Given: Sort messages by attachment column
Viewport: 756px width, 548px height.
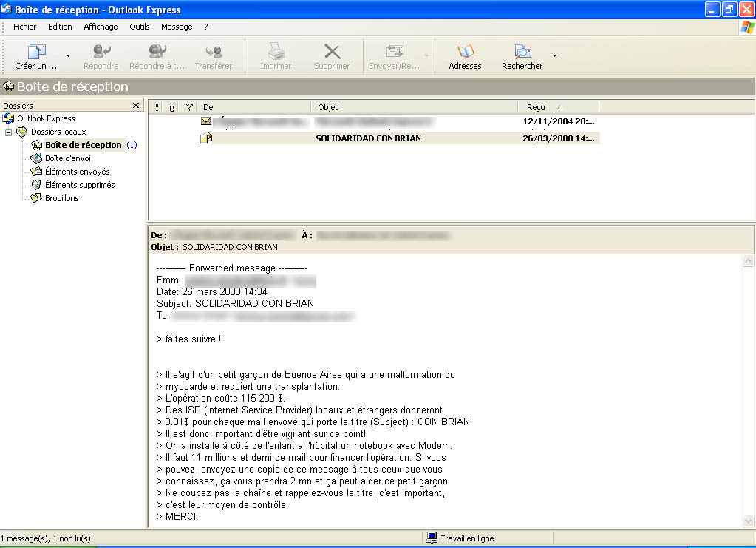Looking at the screenshot, I should (x=172, y=107).
